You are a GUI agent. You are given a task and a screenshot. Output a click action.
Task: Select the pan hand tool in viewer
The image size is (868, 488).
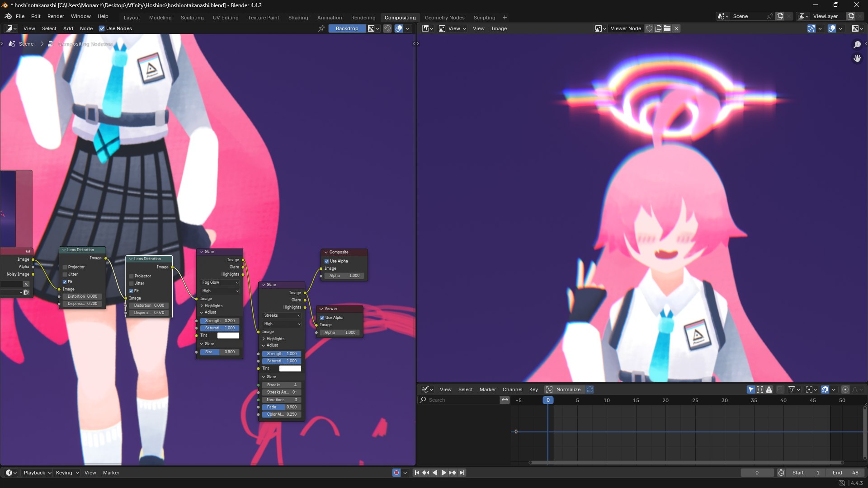tap(857, 58)
